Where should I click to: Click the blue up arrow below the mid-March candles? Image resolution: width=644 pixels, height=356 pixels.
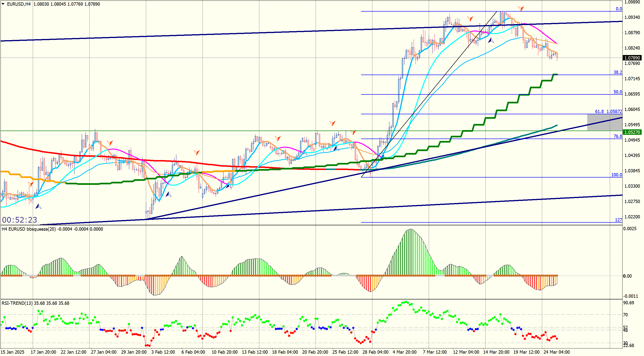click(491, 40)
